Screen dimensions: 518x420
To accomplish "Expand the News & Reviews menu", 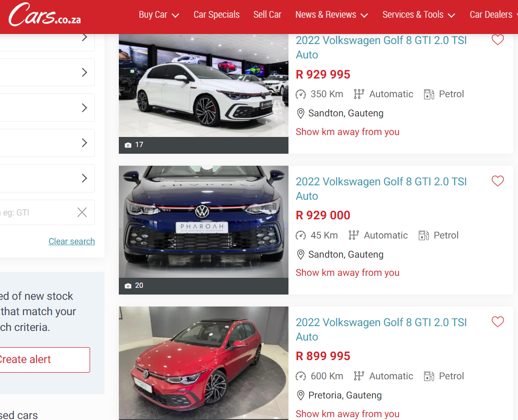I will pos(332,15).
